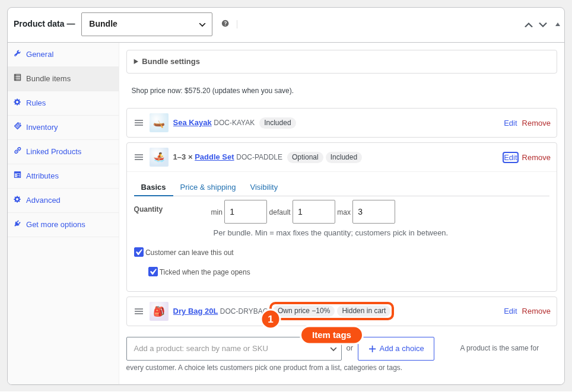Click the Paddle Set product thumbnail
This screenshot has width=572, height=392.
click(158, 157)
